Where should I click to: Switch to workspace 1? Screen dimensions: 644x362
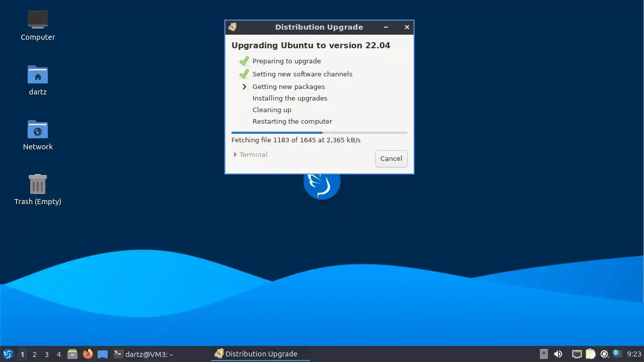22,354
